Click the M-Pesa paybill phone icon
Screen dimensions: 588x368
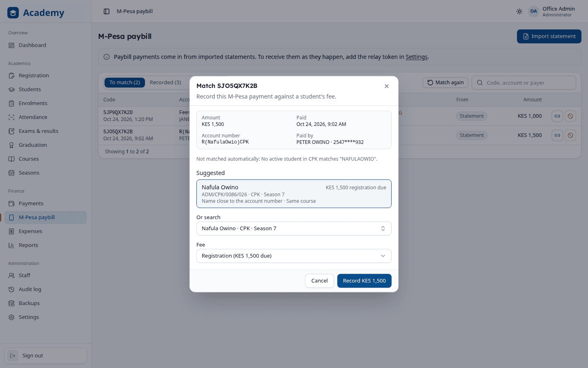[11, 218]
